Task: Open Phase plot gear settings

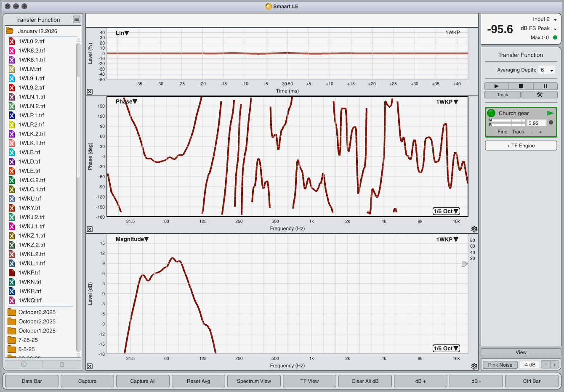Action: coord(474,229)
